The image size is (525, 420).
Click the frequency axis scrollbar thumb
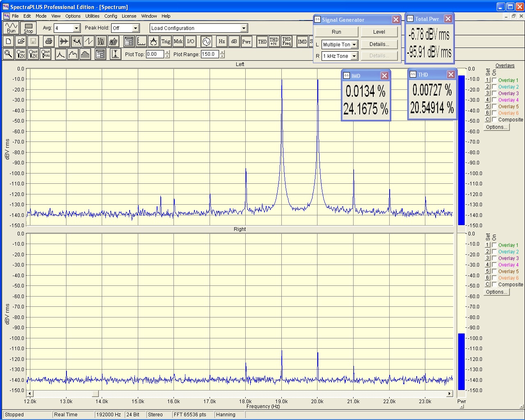95,394
